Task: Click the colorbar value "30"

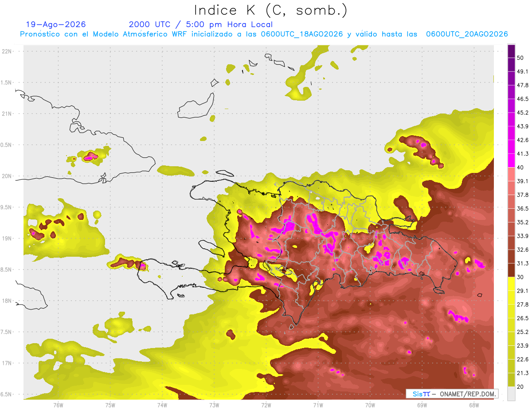Action: click(x=520, y=277)
